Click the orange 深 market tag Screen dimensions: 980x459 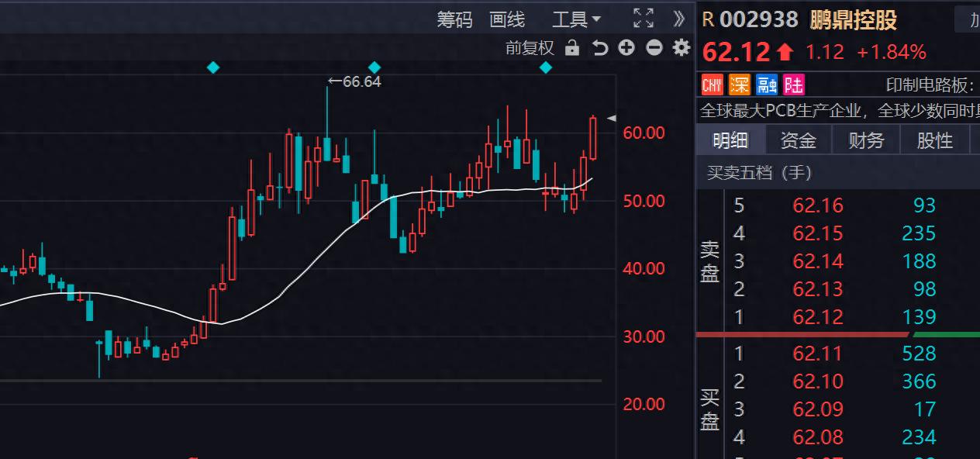coord(740,85)
